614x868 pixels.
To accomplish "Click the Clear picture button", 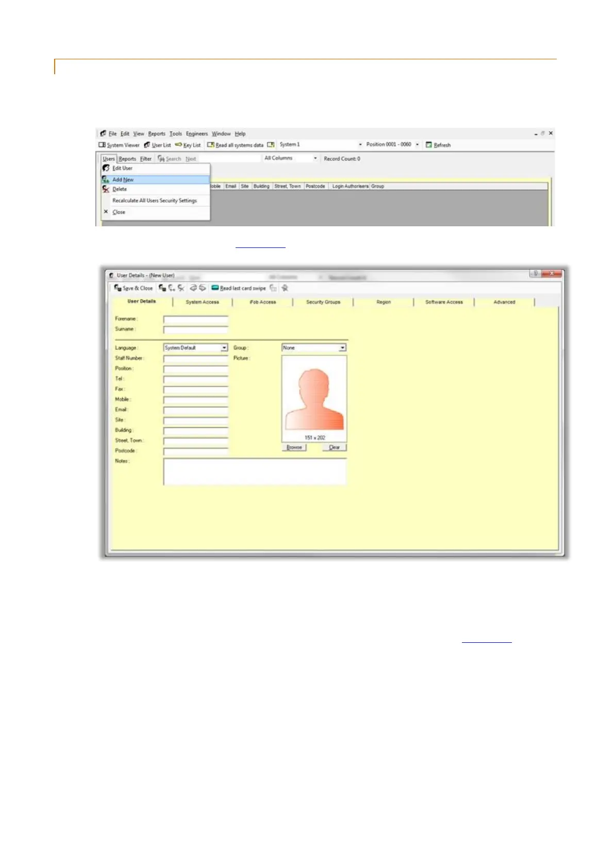I will tap(335, 447).
